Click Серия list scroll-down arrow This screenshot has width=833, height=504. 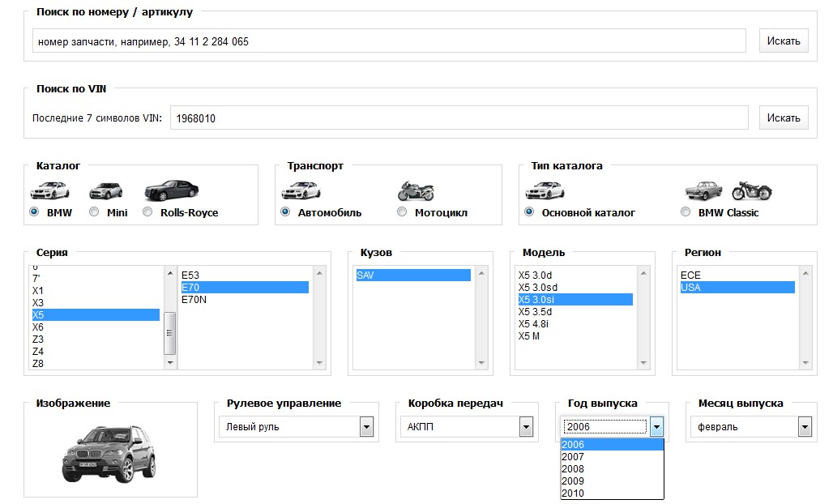tap(170, 363)
